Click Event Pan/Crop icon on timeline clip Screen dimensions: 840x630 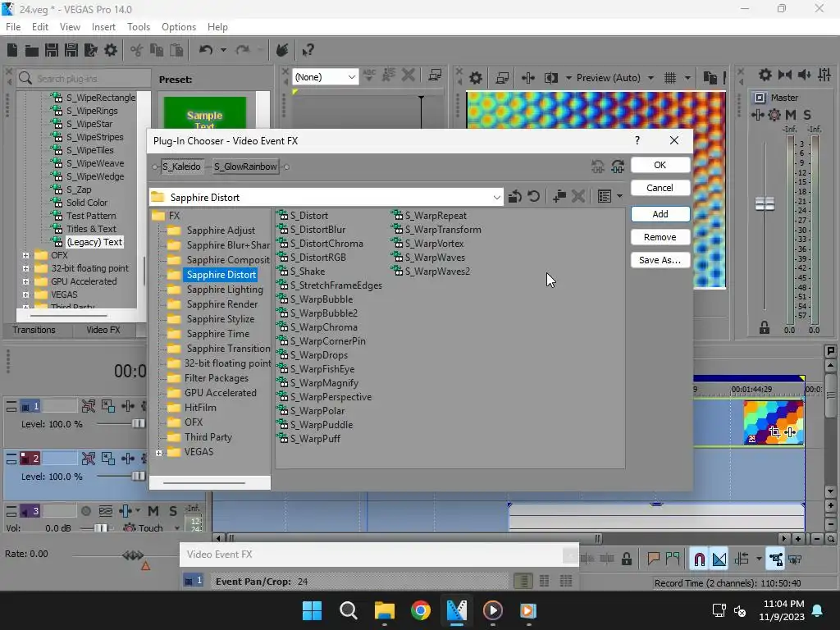[774, 431]
